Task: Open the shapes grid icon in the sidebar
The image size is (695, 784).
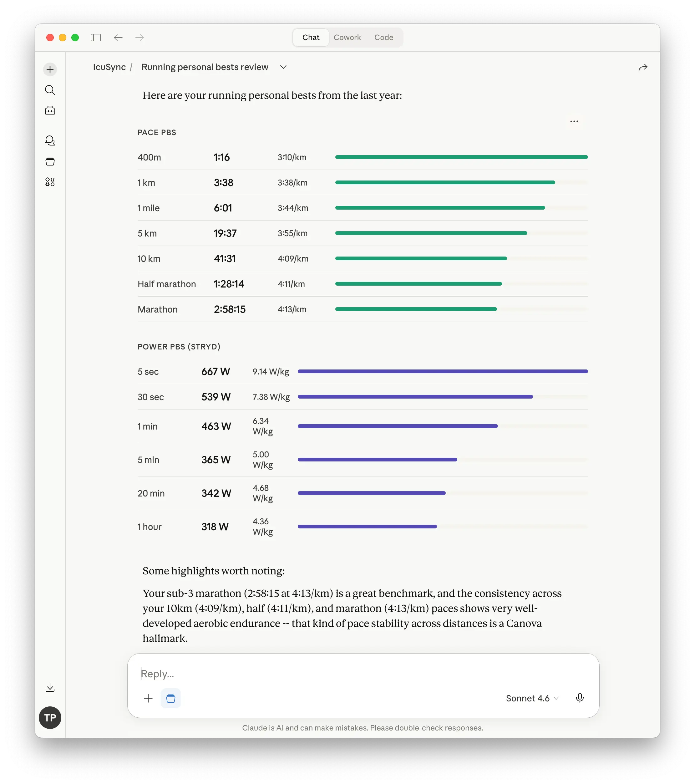Action: point(50,182)
